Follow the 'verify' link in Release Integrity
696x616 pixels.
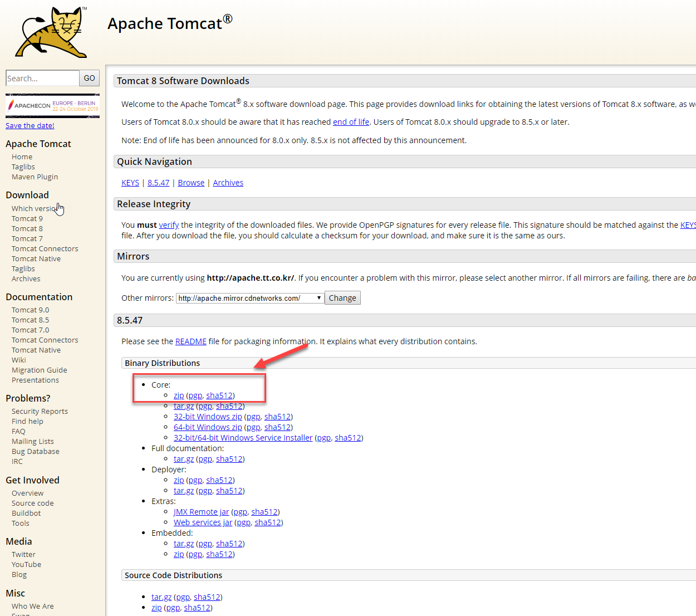click(x=169, y=225)
